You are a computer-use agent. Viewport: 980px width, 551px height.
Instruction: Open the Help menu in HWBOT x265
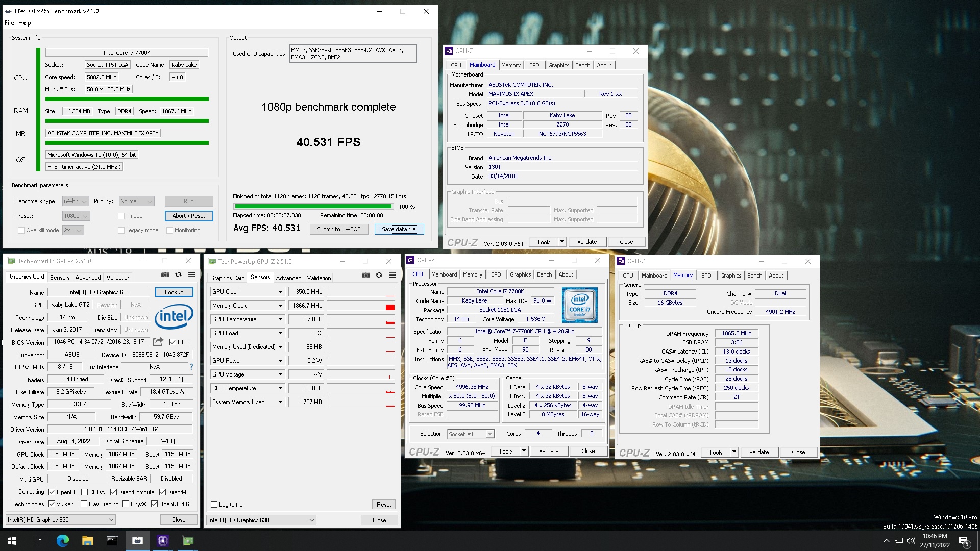click(24, 23)
